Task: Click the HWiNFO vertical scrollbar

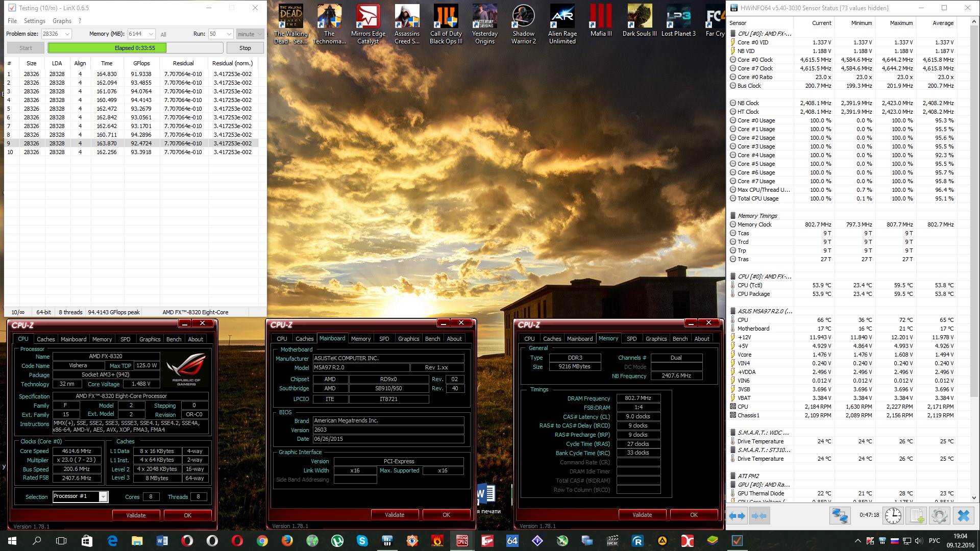Action: tap(974, 204)
